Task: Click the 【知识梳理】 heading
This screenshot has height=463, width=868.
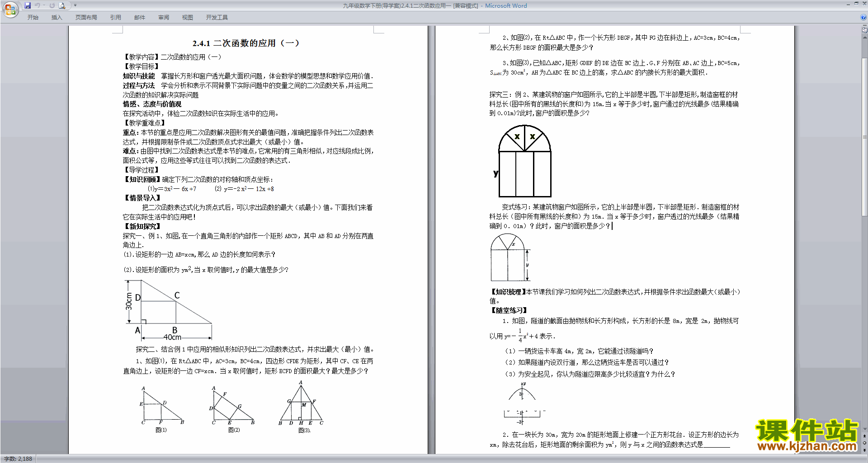Action: point(508,292)
